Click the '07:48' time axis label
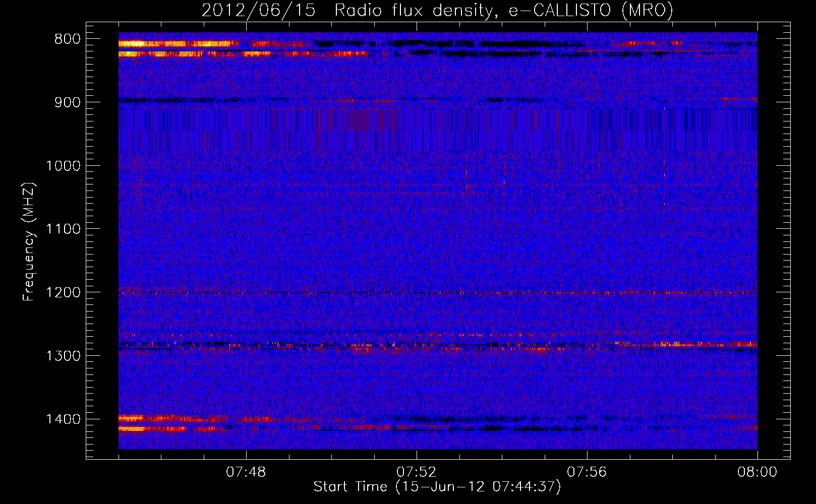The width and height of the screenshot is (816, 504). (246, 472)
